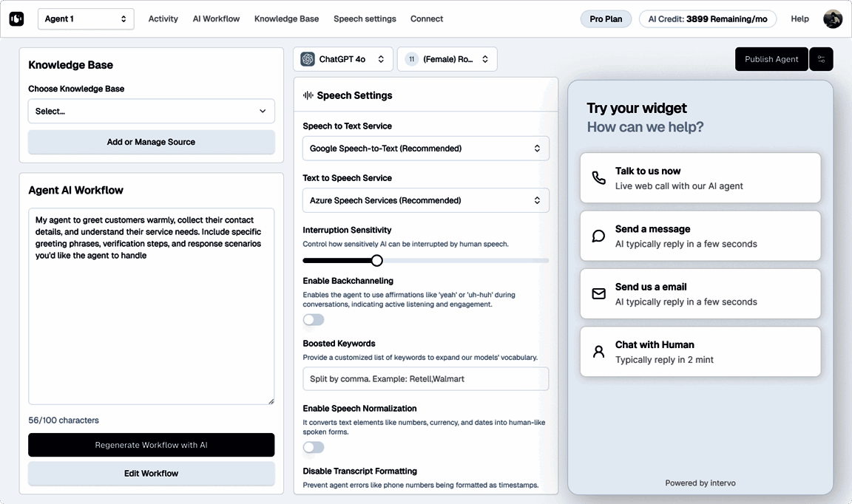Open the ChatGPT 4o model dropdown

342,59
